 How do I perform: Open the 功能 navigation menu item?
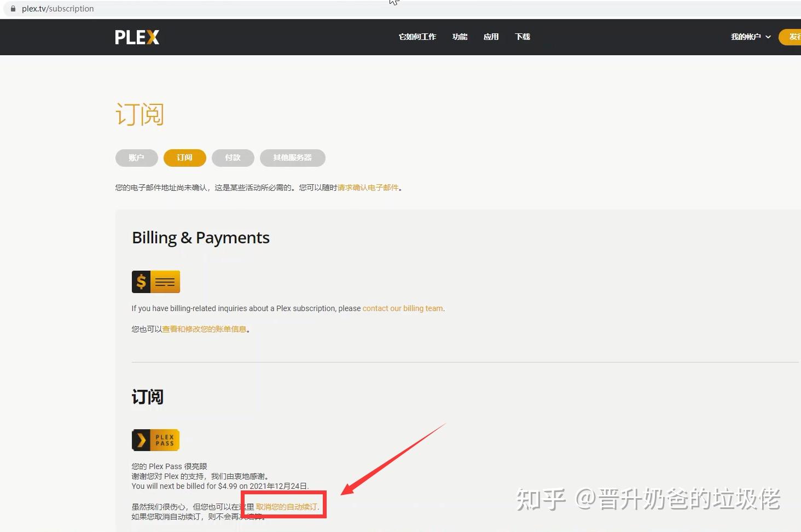[x=460, y=37]
